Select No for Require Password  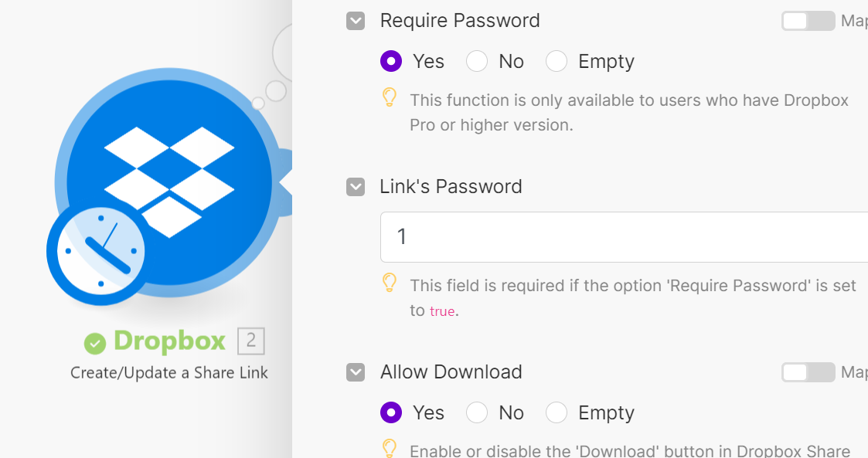tap(477, 61)
